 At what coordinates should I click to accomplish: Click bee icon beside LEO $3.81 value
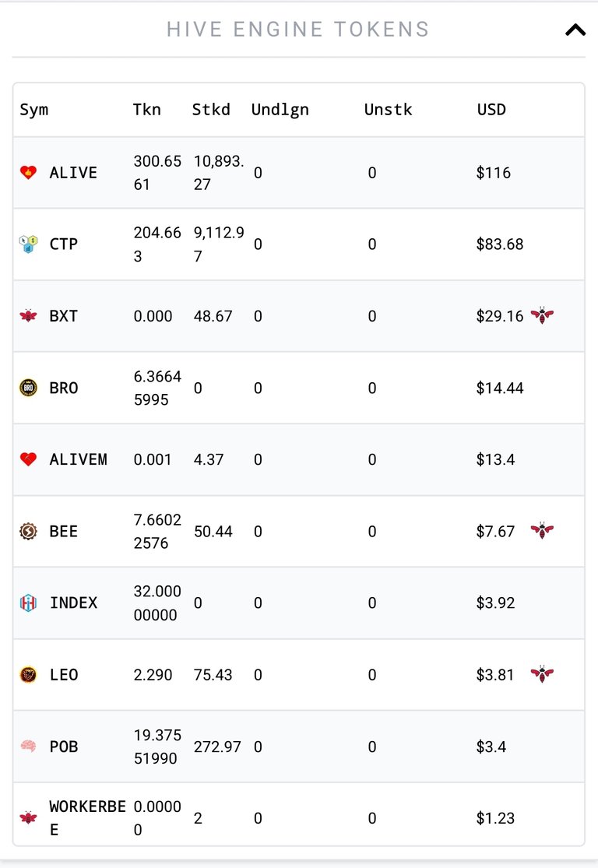point(542,673)
